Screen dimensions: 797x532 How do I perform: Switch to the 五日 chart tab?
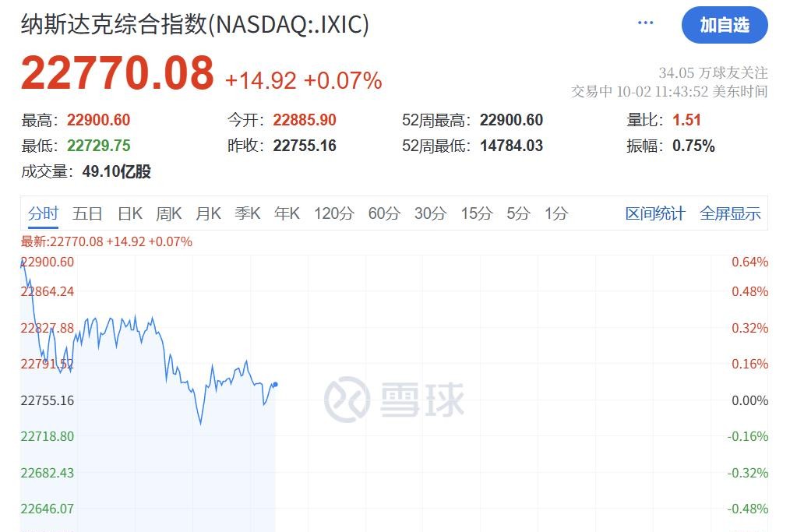[x=87, y=213]
